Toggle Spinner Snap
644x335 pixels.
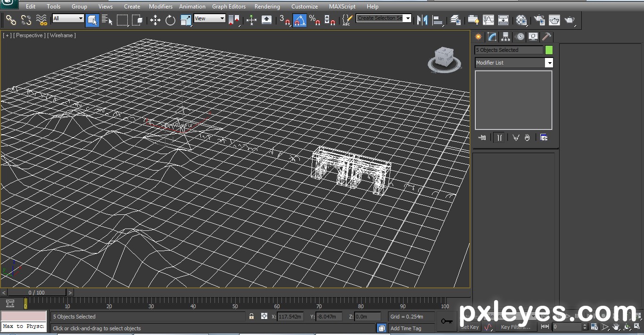330,20
